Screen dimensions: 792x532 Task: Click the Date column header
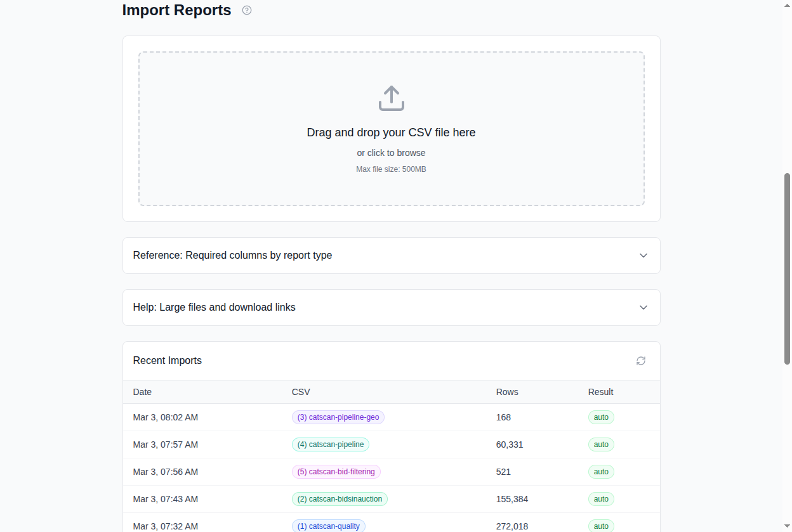[142, 392]
